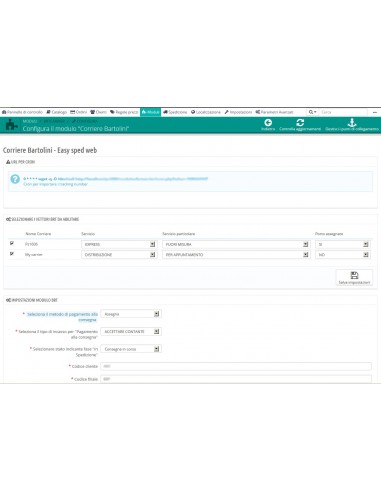The width and height of the screenshot is (381, 492).
Task: Click the cron URL link text
Action: coord(116,179)
